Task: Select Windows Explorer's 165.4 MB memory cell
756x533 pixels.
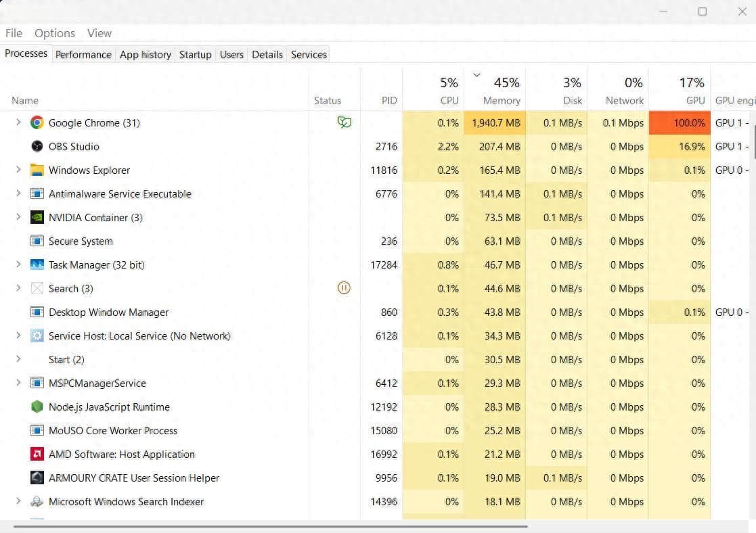Action: [495, 170]
